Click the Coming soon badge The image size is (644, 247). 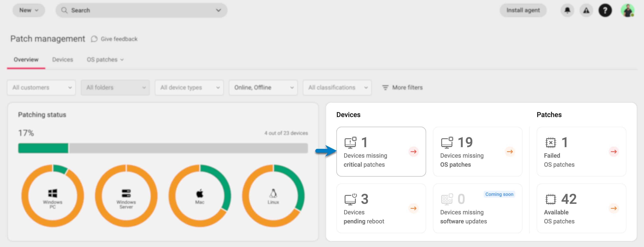tap(499, 194)
